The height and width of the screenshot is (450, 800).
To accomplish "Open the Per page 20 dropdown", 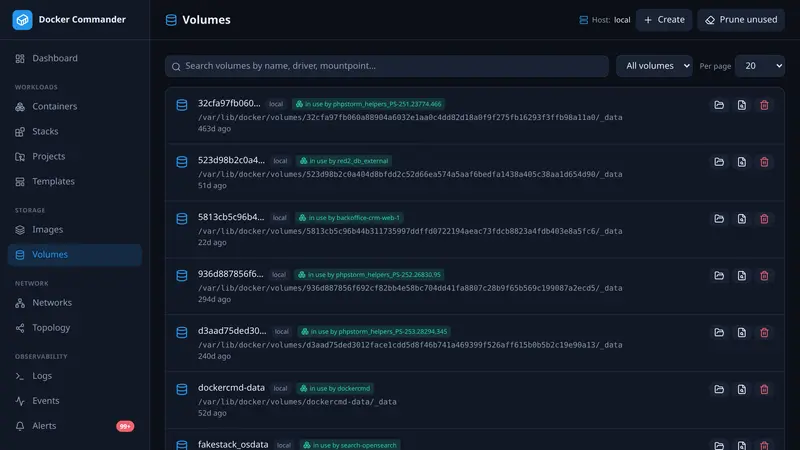I will (x=760, y=66).
